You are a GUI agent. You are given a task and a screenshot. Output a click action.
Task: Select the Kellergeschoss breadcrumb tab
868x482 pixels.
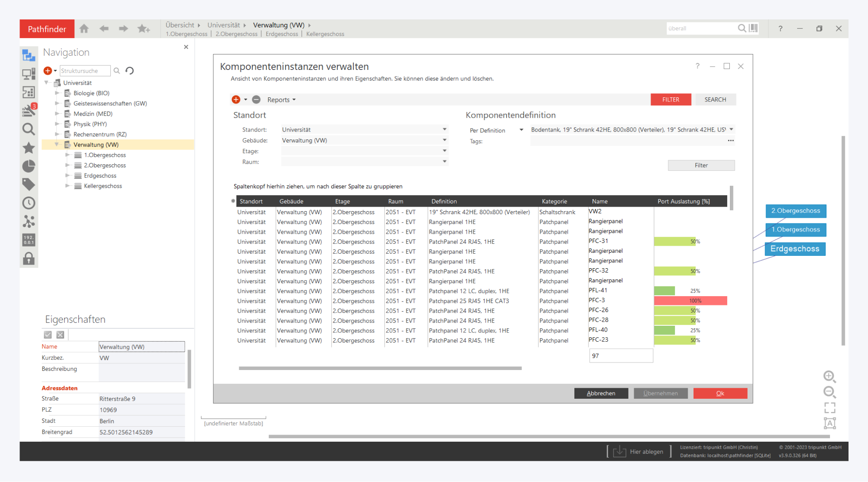325,34
